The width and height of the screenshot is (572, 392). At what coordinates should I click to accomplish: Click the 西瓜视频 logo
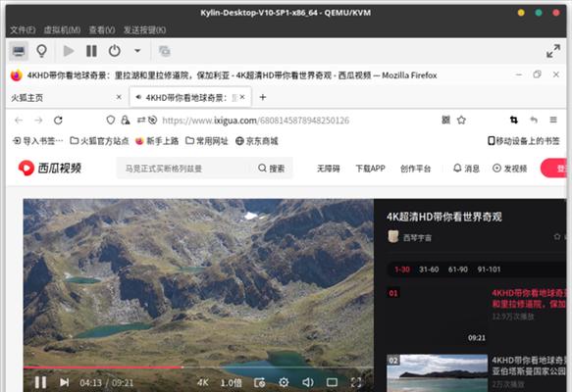pos(50,168)
